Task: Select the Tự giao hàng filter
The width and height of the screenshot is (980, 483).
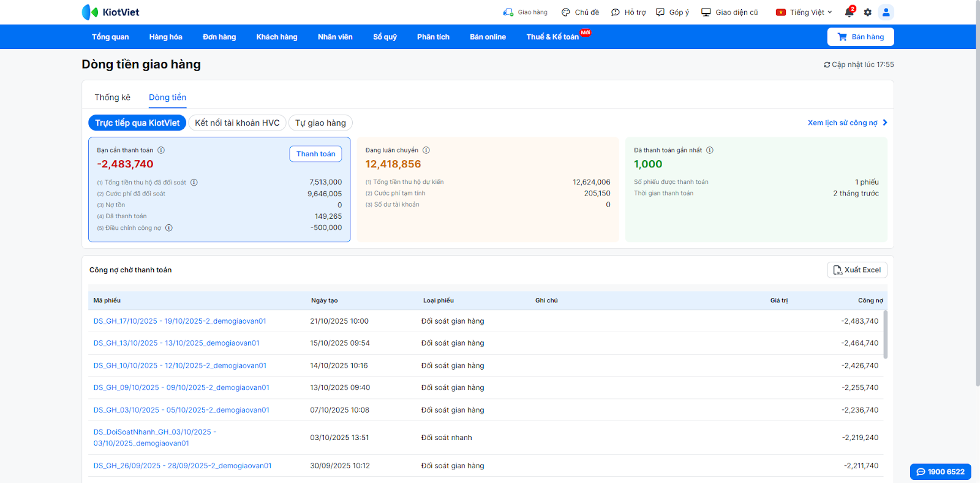Action: [x=320, y=123]
